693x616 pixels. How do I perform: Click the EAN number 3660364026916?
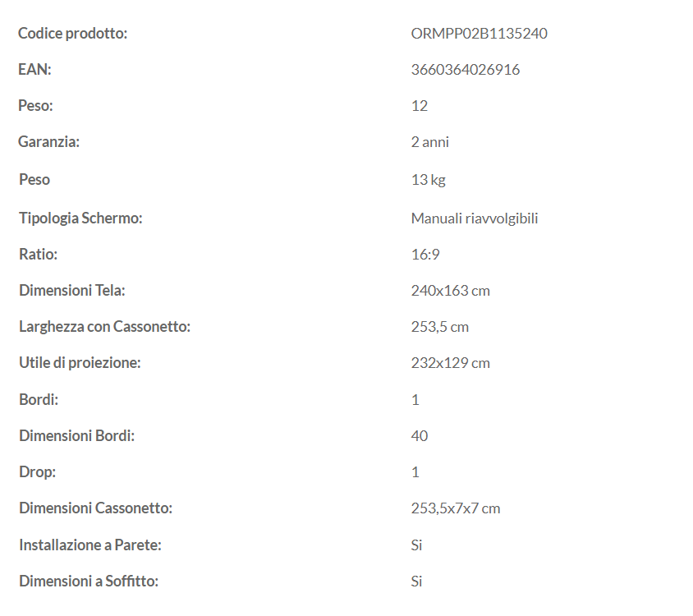pyautogui.click(x=466, y=70)
